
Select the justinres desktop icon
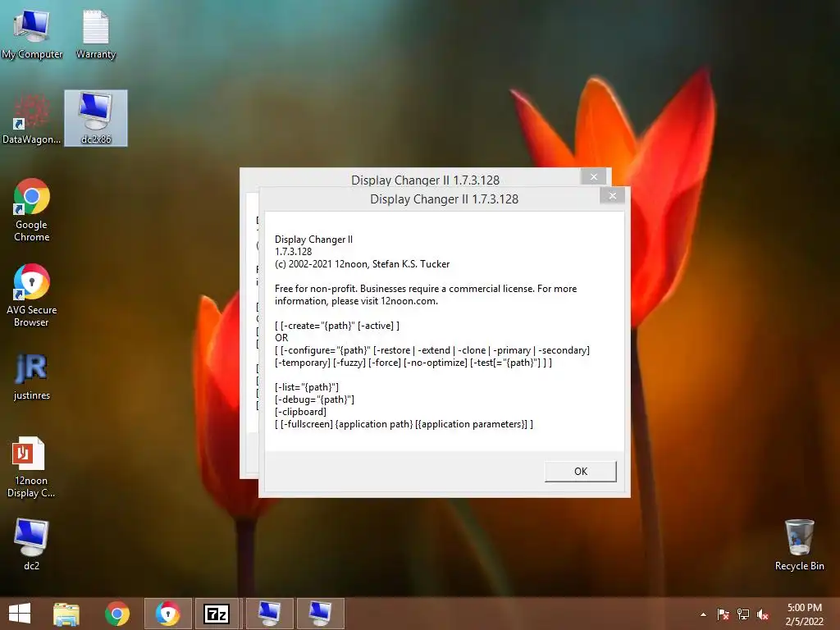(32, 377)
